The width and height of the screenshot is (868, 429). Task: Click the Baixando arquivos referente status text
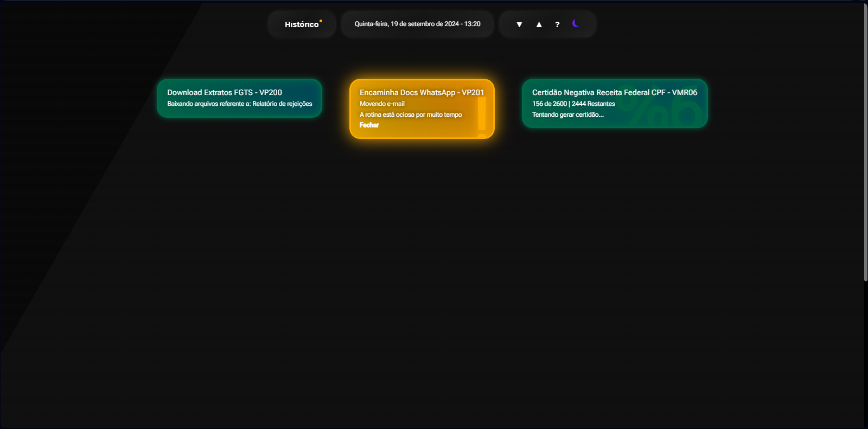point(239,104)
